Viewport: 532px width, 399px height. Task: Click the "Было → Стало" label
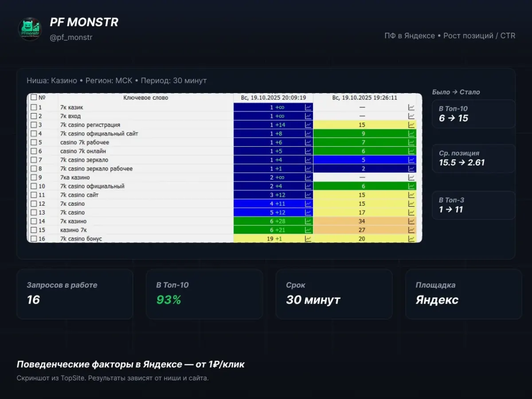pyautogui.click(x=456, y=92)
